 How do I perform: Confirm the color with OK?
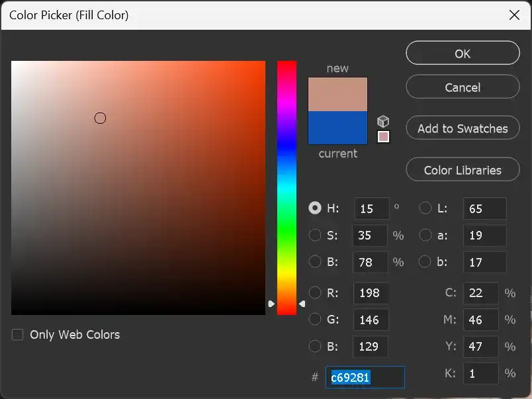click(x=463, y=54)
